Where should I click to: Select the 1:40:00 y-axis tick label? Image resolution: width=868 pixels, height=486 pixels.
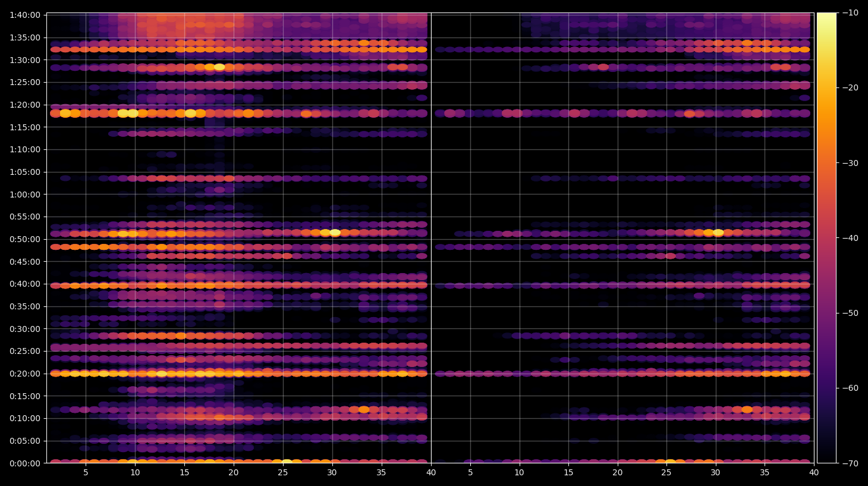click(25, 15)
